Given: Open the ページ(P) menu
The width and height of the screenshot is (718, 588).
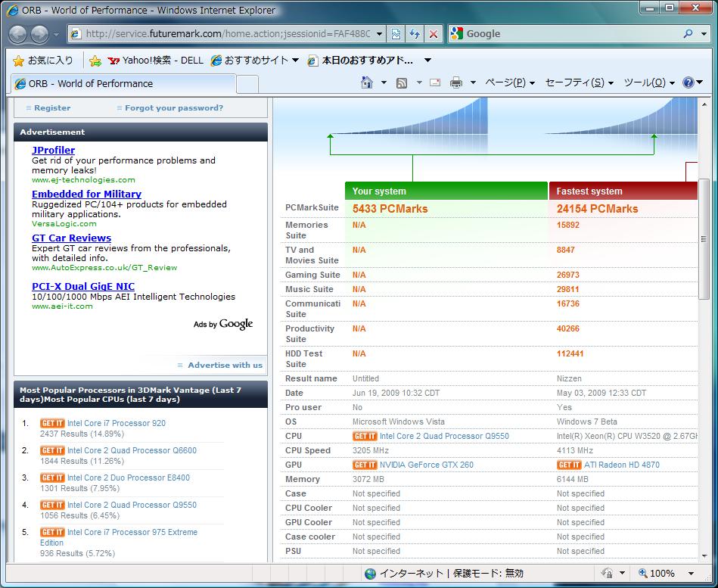Looking at the screenshot, I should pyautogui.click(x=510, y=83).
